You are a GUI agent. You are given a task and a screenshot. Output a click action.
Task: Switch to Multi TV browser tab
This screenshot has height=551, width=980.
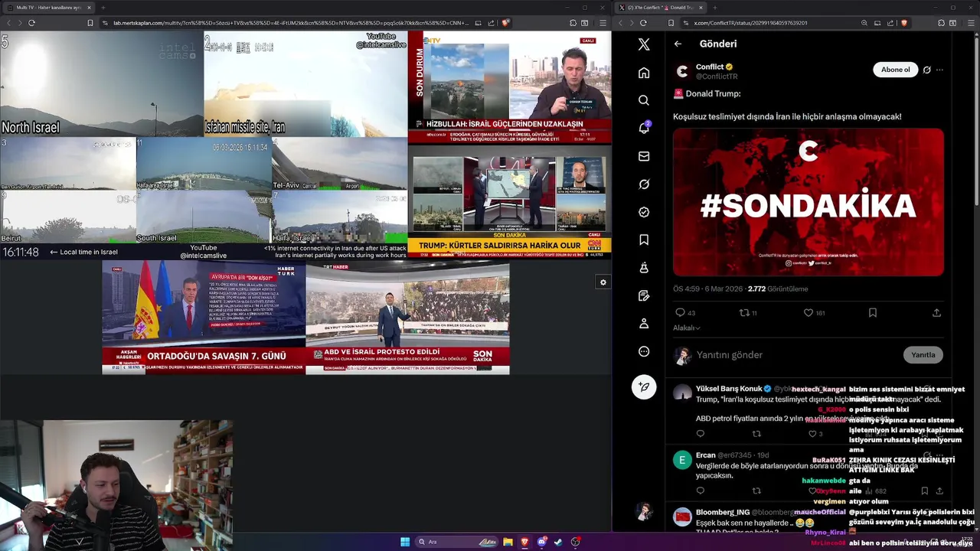point(47,8)
